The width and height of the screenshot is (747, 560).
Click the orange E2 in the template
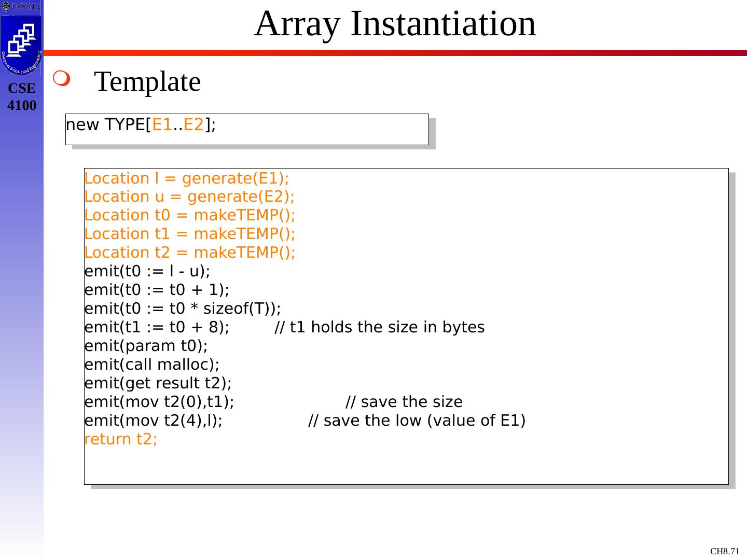click(x=193, y=124)
